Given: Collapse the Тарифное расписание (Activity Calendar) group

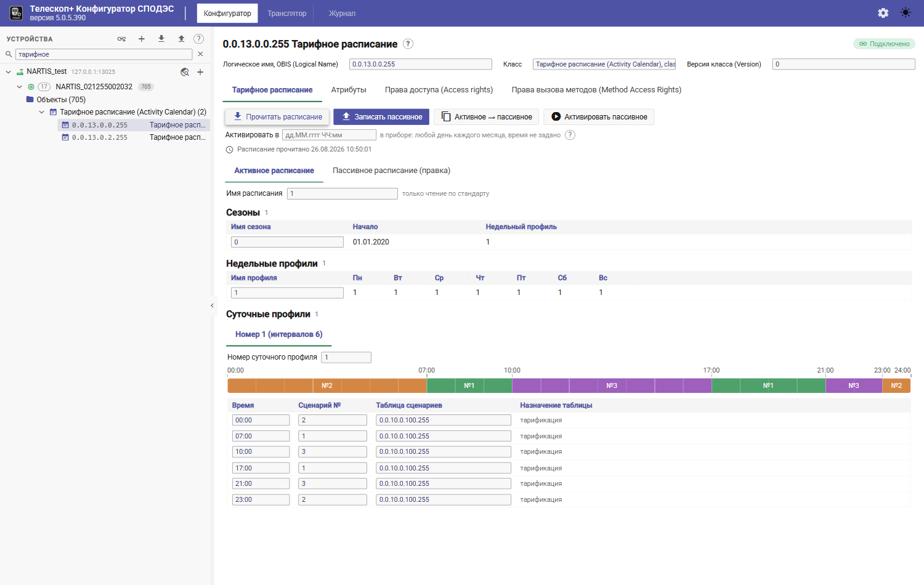Looking at the screenshot, I should click(42, 112).
